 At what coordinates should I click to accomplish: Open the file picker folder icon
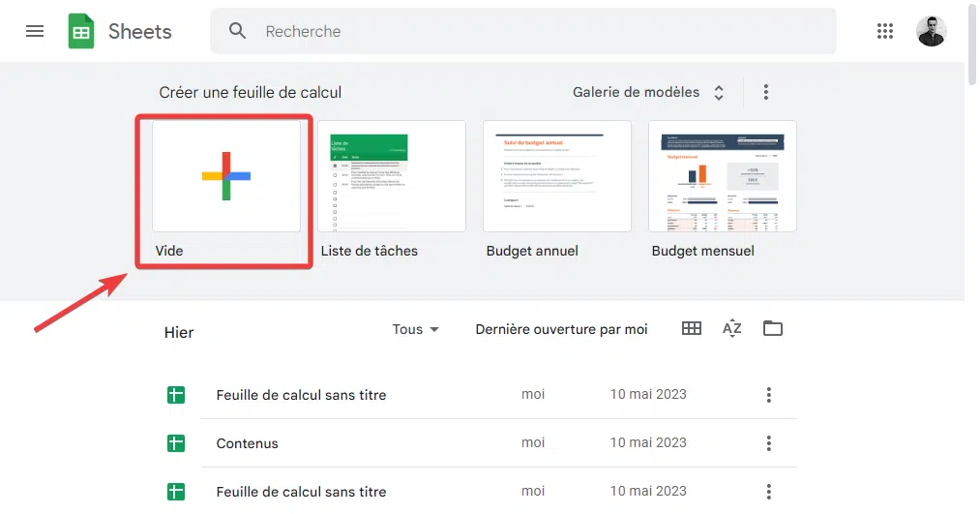(773, 328)
